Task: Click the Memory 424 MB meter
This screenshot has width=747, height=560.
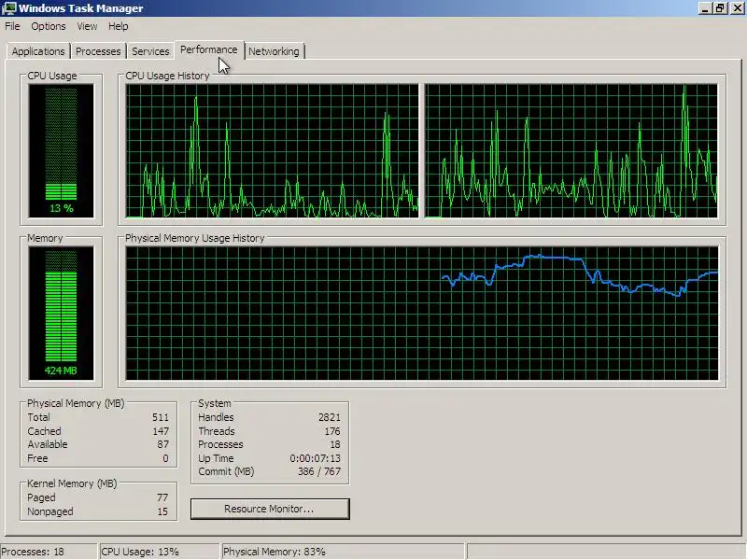Action: point(61,314)
